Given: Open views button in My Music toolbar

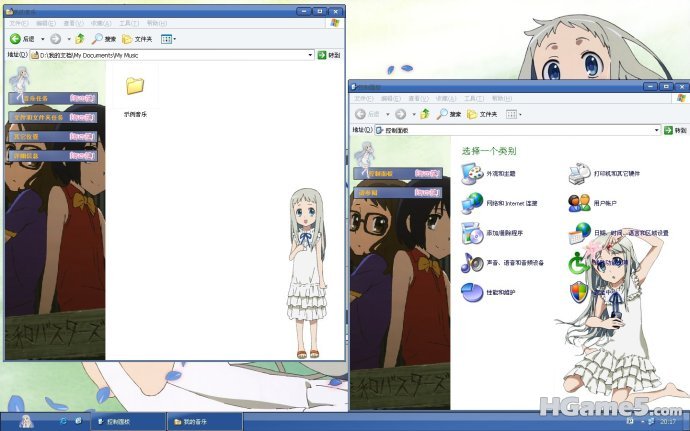Looking at the screenshot, I should click(168, 39).
